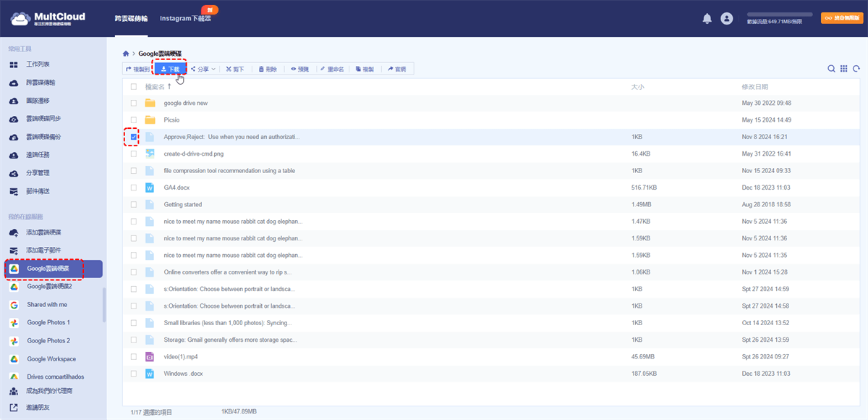
Task: Click the Storage: Gmail file name
Action: pyautogui.click(x=231, y=340)
